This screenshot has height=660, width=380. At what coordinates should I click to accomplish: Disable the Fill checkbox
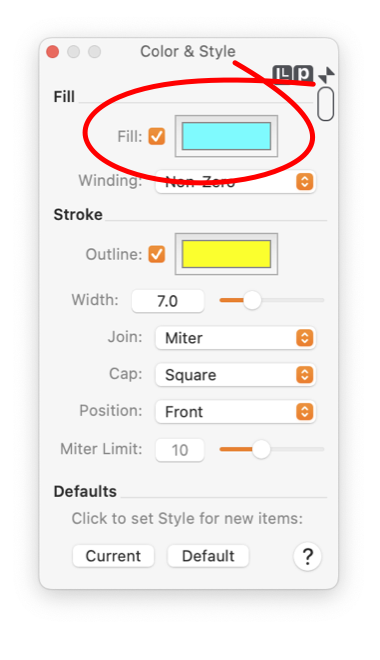(157, 136)
